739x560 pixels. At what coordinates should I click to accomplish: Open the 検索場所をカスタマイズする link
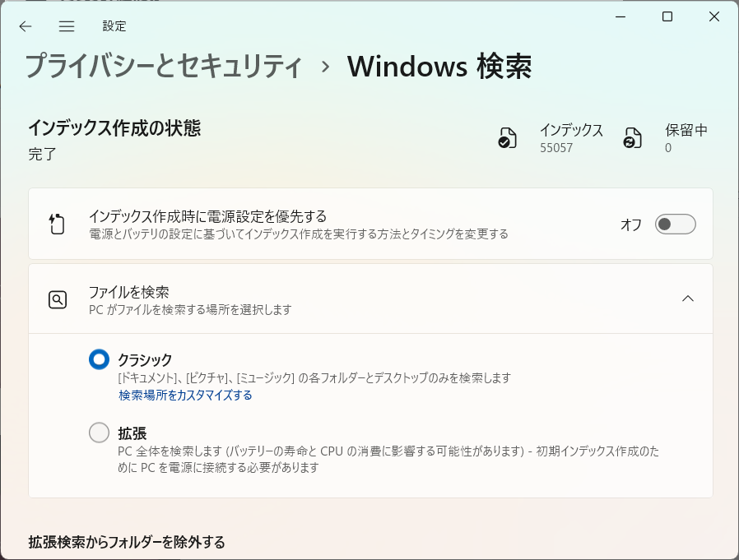tap(185, 396)
